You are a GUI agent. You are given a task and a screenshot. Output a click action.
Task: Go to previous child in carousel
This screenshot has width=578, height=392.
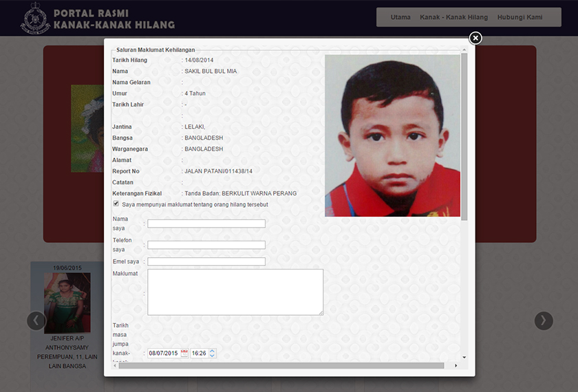pyautogui.click(x=36, y=320)
